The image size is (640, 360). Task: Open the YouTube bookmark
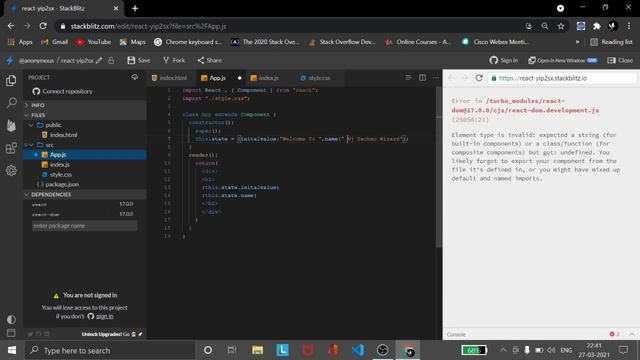[93, 42]
